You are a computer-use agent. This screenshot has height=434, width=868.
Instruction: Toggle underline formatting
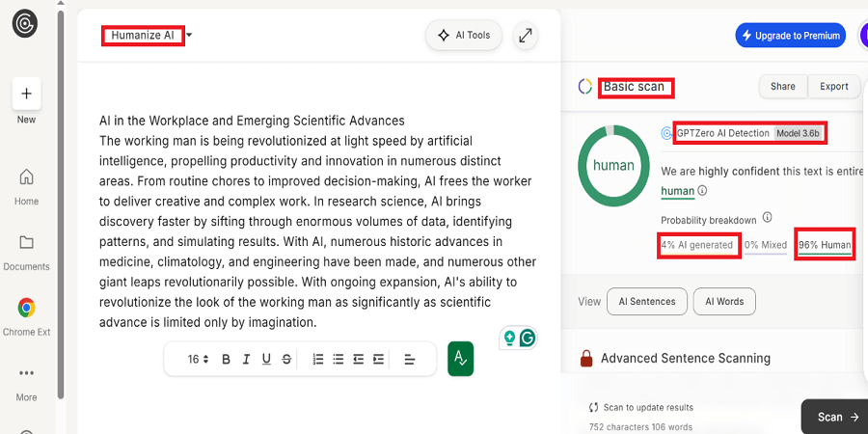click(x=266, y=360)
